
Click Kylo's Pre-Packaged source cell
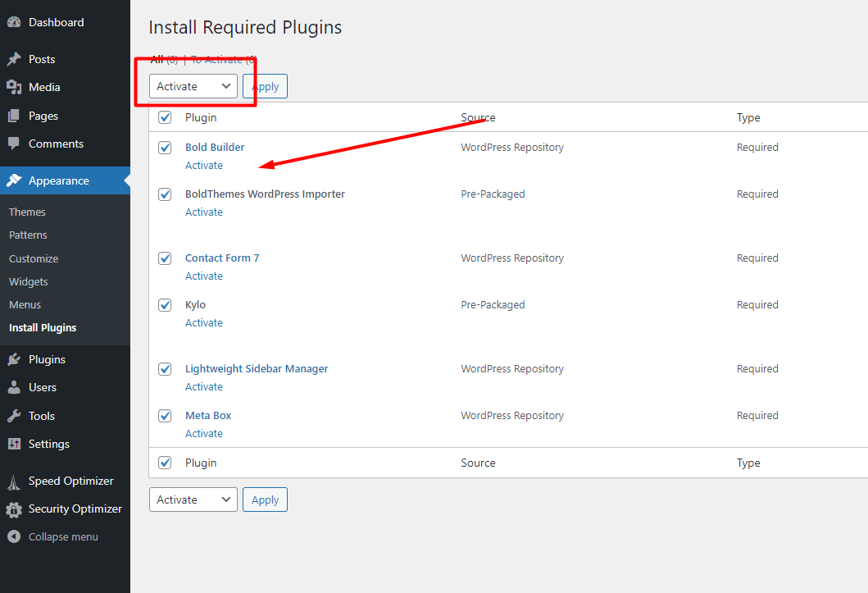coord(493,304)
